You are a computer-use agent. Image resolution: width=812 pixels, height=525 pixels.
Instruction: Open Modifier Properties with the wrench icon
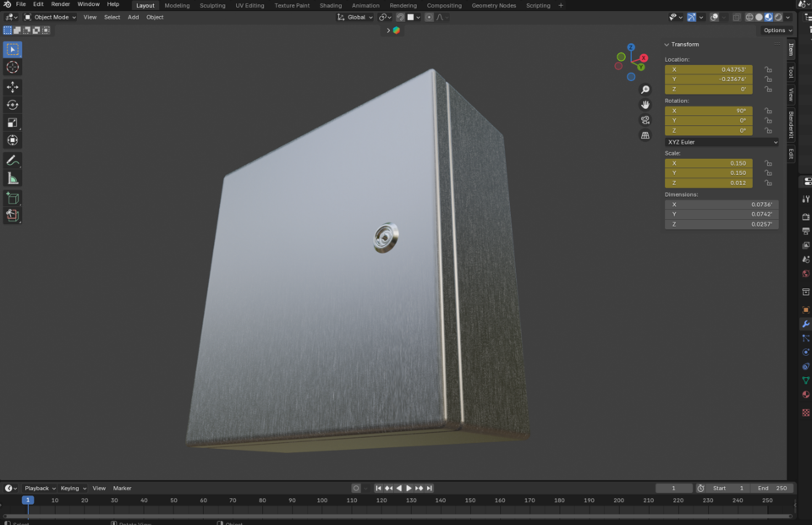click(804, 323)
